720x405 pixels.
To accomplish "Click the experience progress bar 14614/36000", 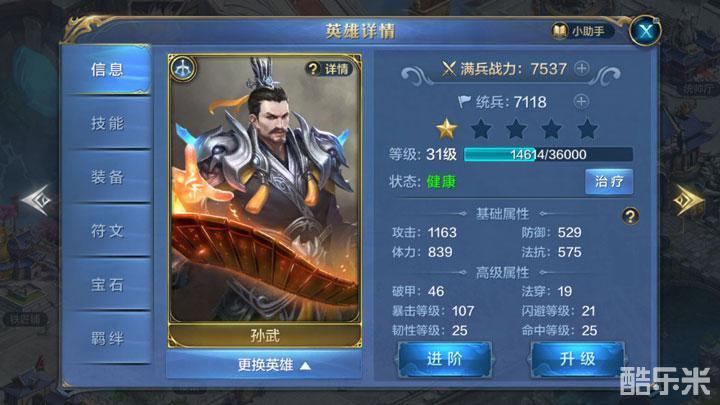I will pos(548,154).
